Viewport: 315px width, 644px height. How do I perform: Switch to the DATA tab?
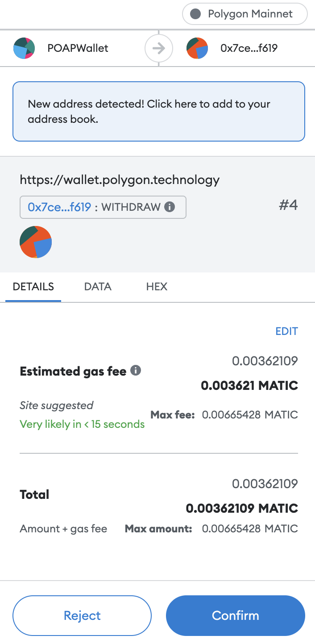98,287
